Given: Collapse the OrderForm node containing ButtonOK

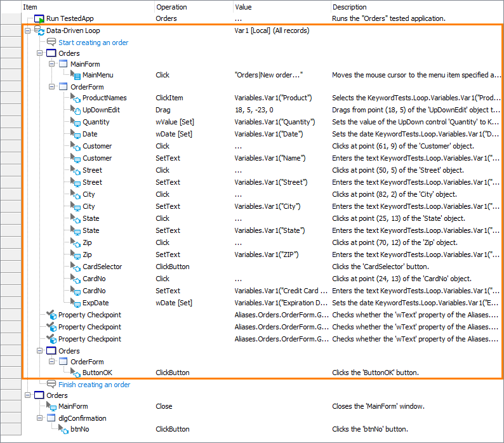Looking at the screenshot, I should pos(51,361).
